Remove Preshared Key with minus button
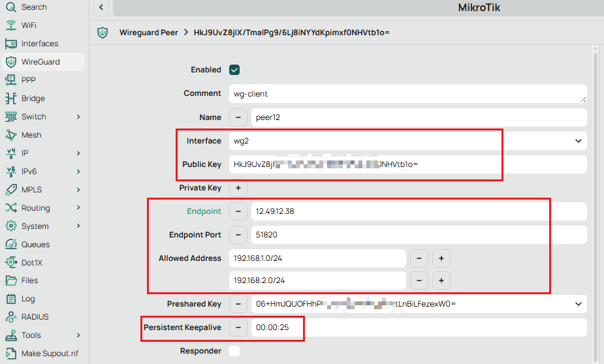The height and width of the screenshot is (364, 604). coord(238,304)
